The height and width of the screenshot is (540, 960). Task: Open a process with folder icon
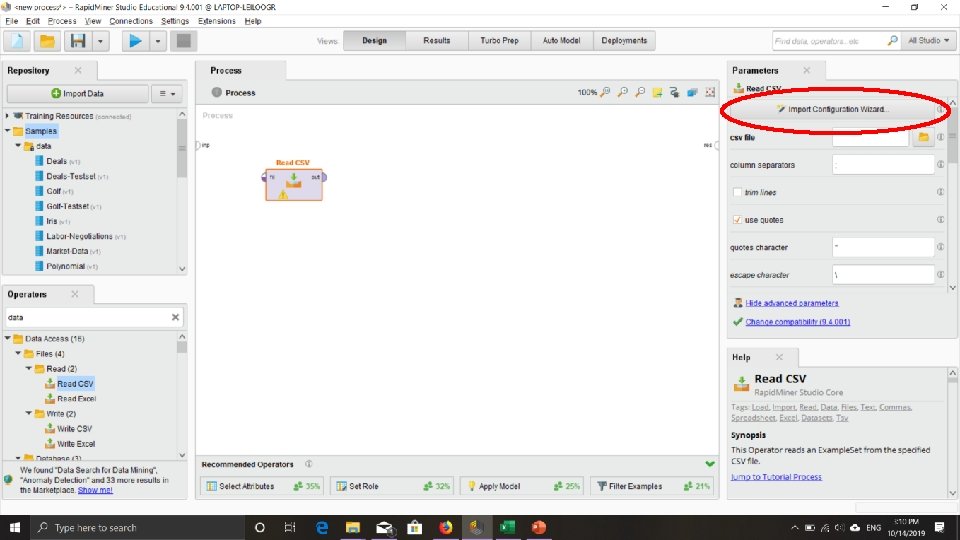coord(47,41)
